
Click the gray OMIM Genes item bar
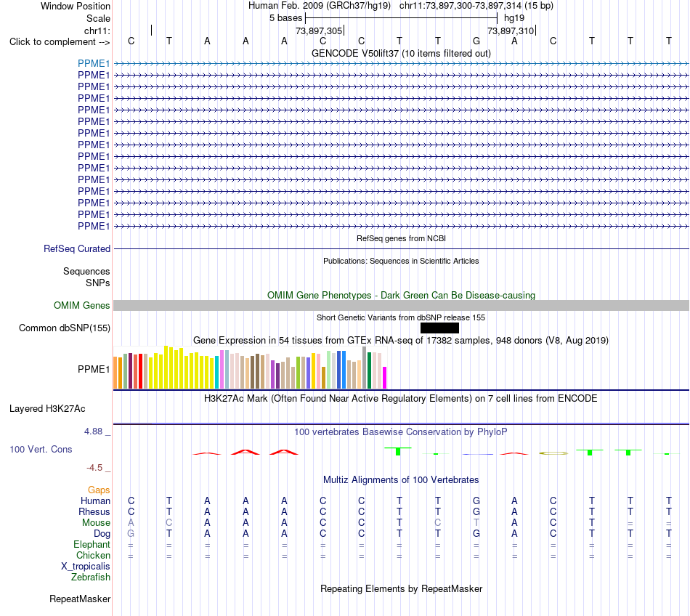coord(401,305)
